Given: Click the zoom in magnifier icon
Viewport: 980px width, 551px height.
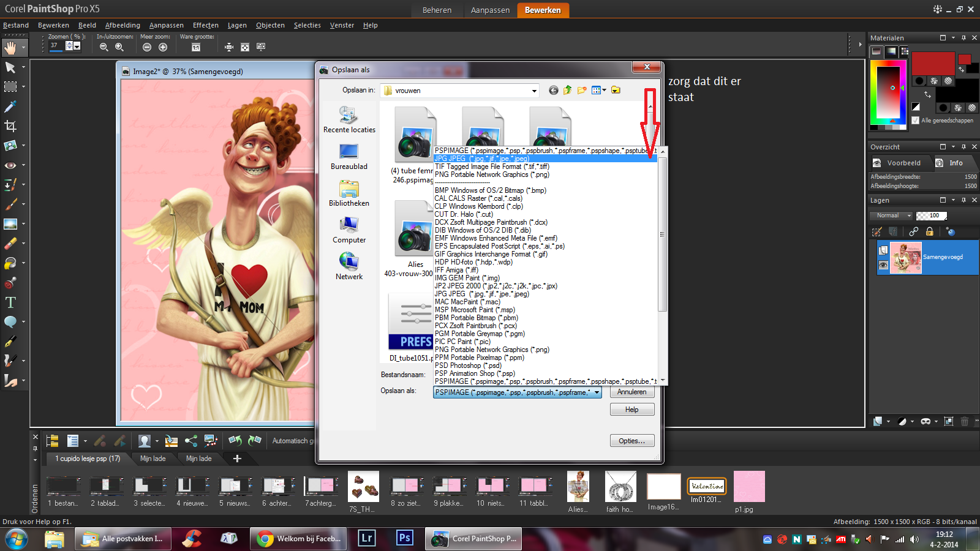Looking at the screenshot, I should (x=119, y=47).
